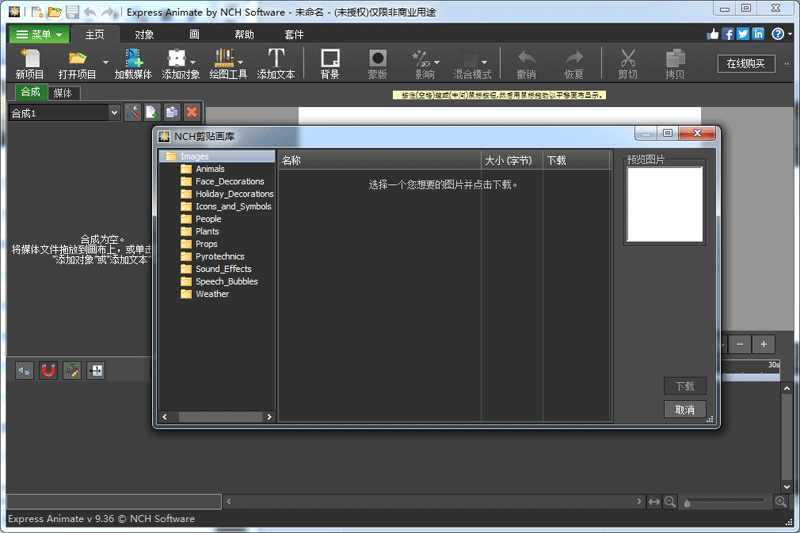Click the timeline icon after the magnet

click(72, 371)
